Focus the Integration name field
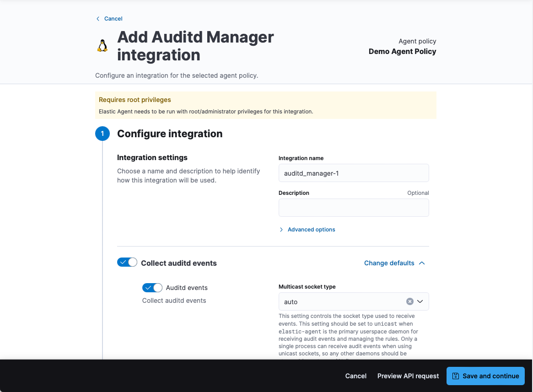 353,173
